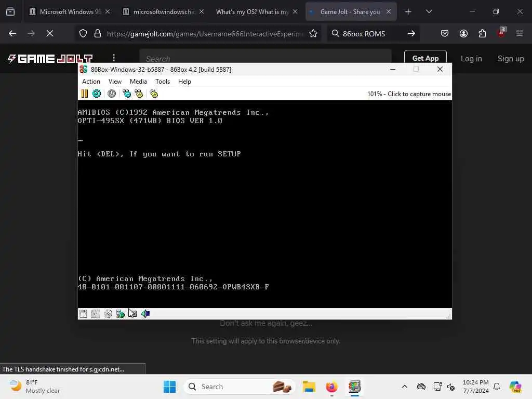Send Ctrl+Alt+Del via the 86Box toolbar icon
The height and width of the screenshot is (399, 532).
[127, 94]
